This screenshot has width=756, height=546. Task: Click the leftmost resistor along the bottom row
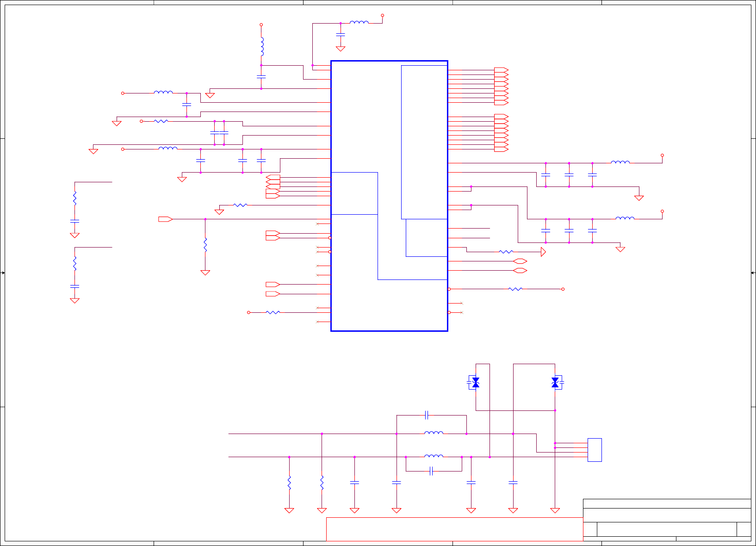(x=289, y=483)
